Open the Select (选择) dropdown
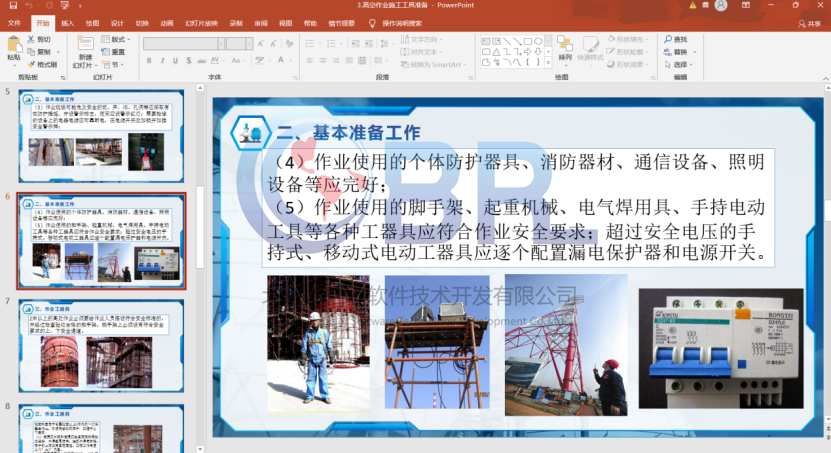The width and height of the screenshot is (831, 453). 679,65
